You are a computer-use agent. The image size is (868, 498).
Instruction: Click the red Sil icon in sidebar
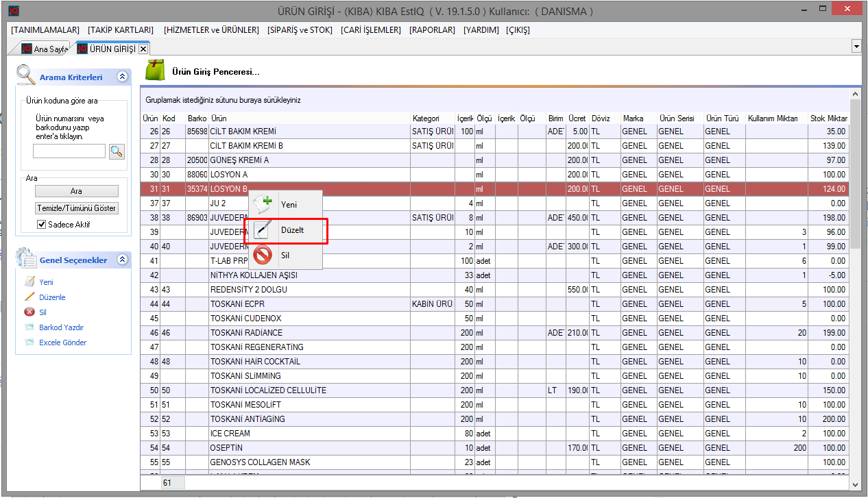tap(29, 312)
